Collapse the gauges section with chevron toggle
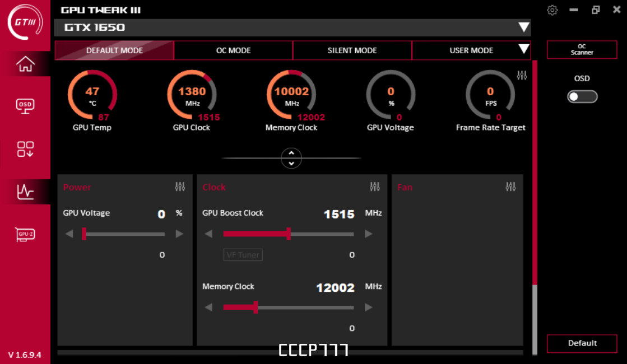 (x=291, y=158)
